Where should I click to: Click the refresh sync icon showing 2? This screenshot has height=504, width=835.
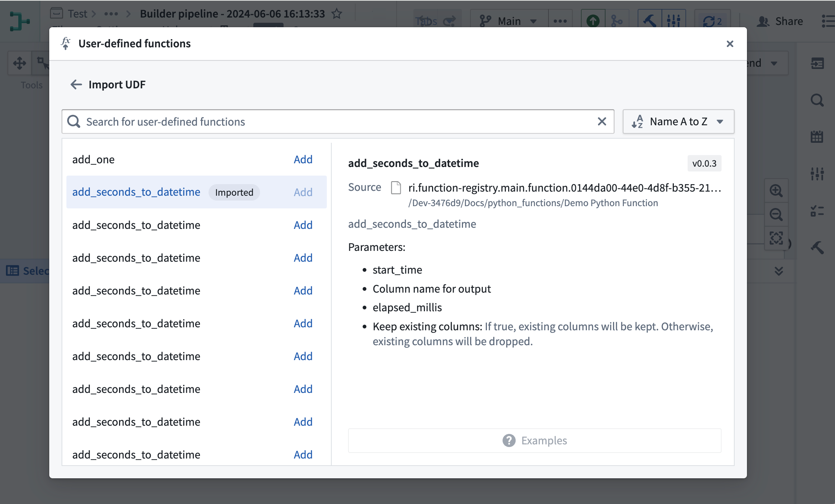pyautogui.click(x=712, y=21)
